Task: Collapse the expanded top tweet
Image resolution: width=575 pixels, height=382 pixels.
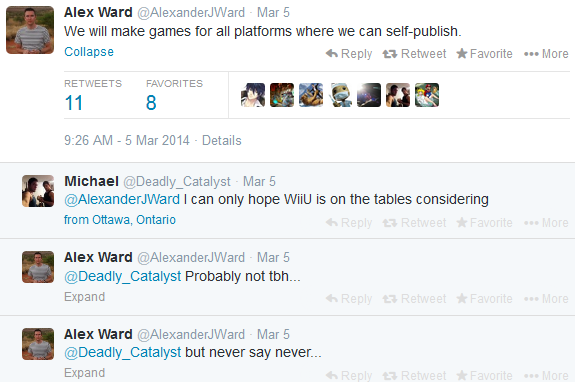Action: 89,52
